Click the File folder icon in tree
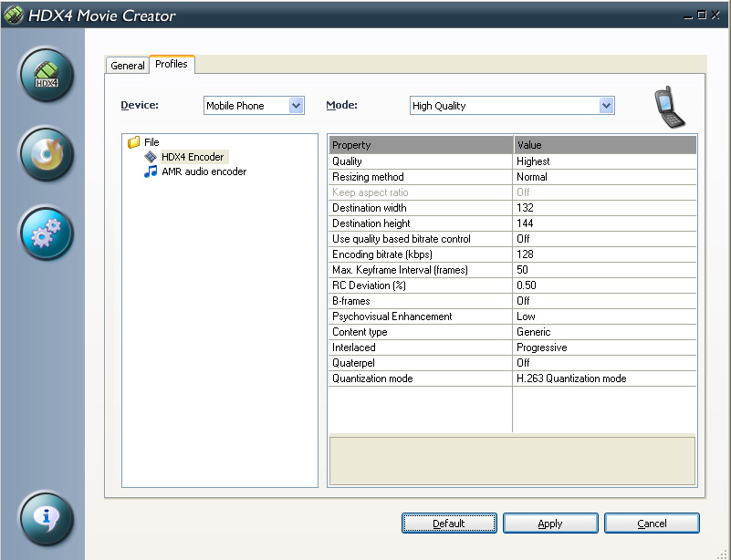This screenshot has height=560, width=731. pos(134,142)
